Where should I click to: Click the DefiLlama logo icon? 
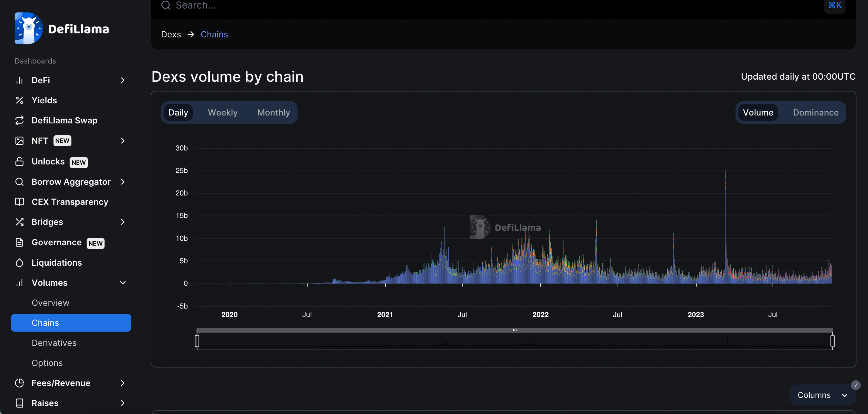(28, 28)
